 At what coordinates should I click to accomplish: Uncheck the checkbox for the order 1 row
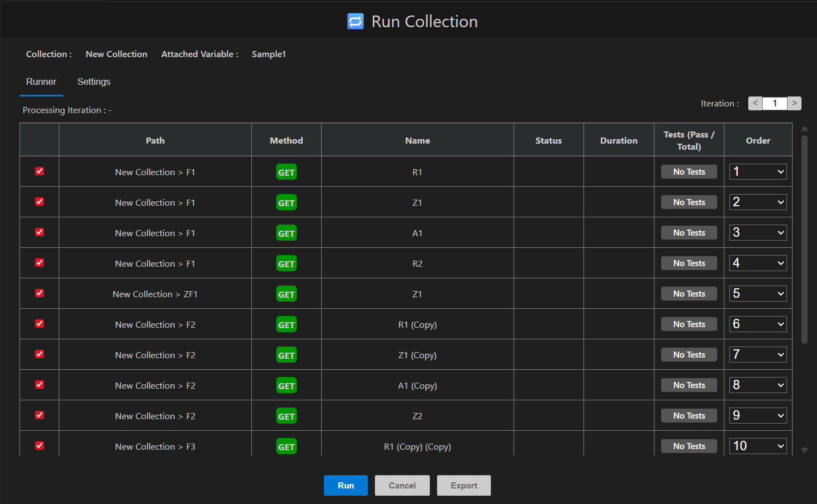point(39,171)
